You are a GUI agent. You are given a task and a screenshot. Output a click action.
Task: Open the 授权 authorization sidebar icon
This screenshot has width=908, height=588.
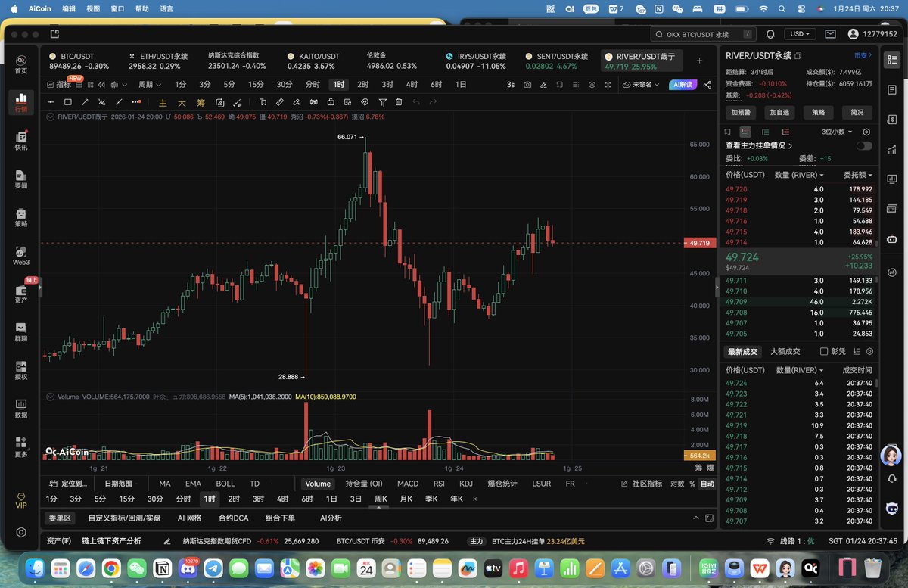pyautogui.click(x=21, y=371)
